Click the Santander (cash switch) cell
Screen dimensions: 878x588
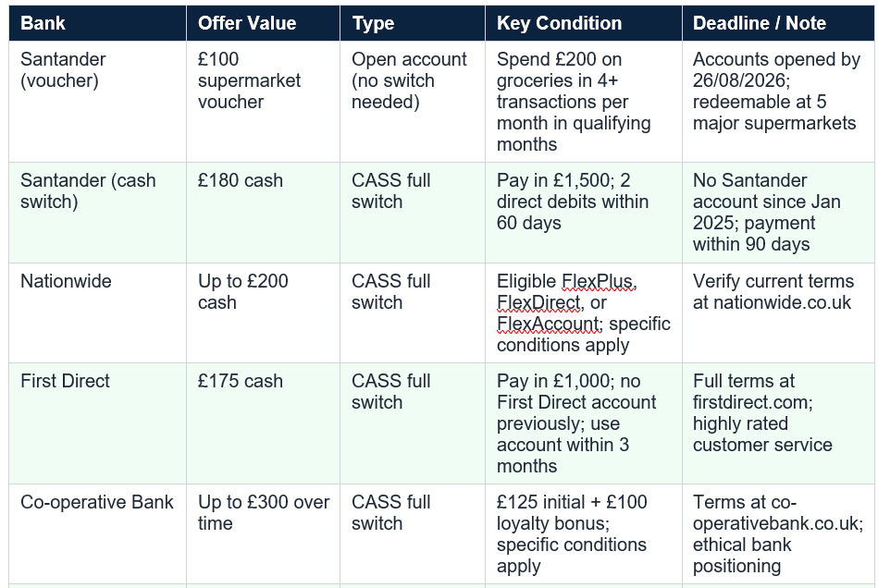point(97,213)
